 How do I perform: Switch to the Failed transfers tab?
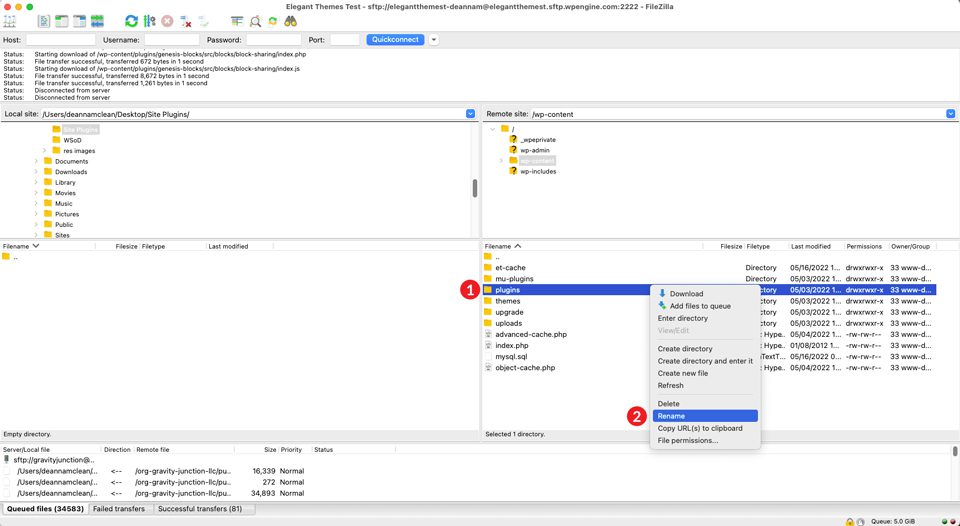119,509
